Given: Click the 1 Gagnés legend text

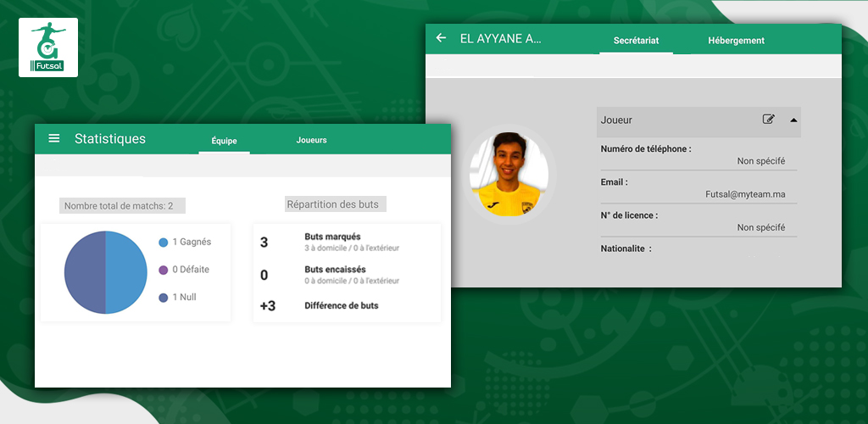Looking at the screenshot, I should click(x=192, y=242).
